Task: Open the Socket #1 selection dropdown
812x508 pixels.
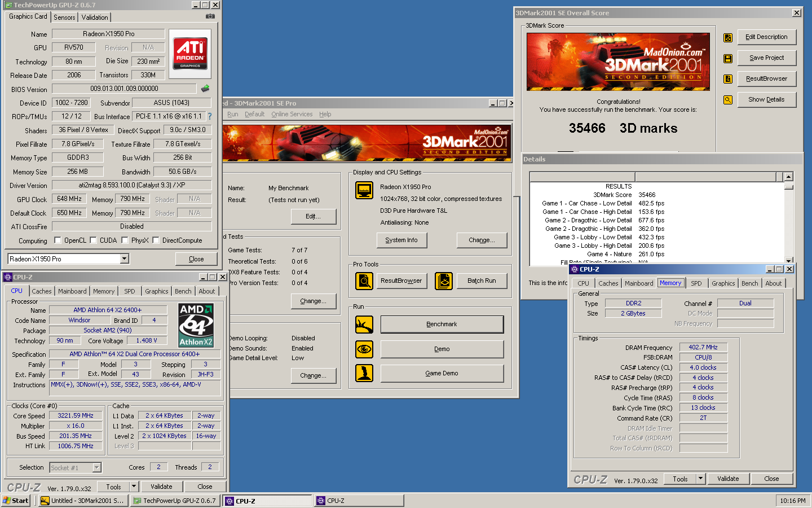Action: [x=96, y=467]
